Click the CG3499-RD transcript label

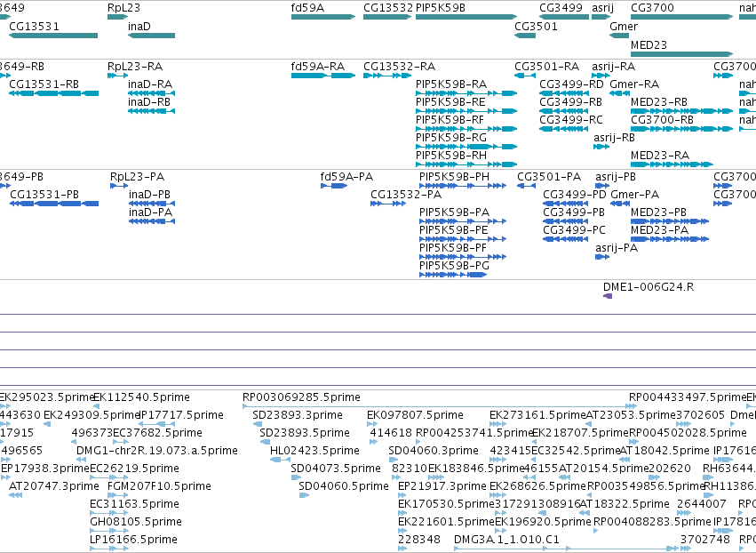(x=571, y=84)
